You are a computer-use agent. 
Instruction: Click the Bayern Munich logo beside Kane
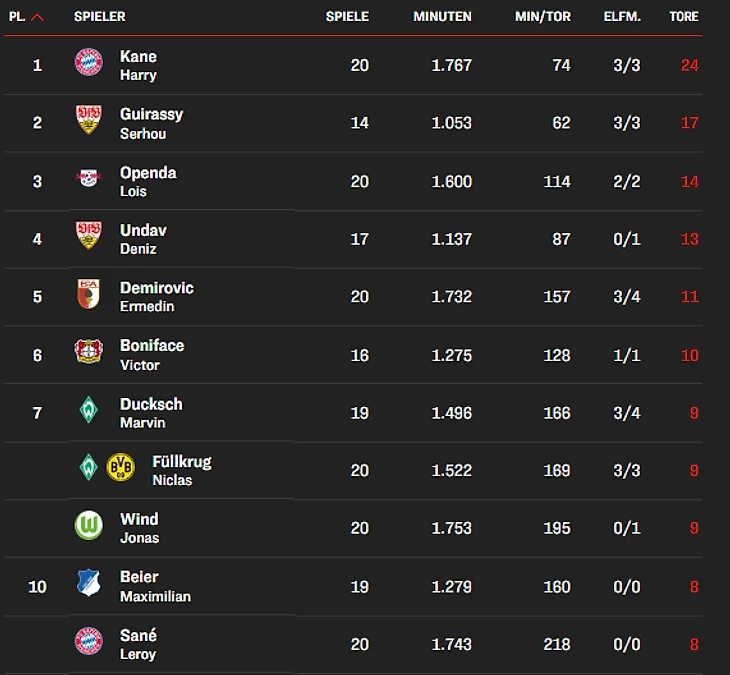point(89,63)
